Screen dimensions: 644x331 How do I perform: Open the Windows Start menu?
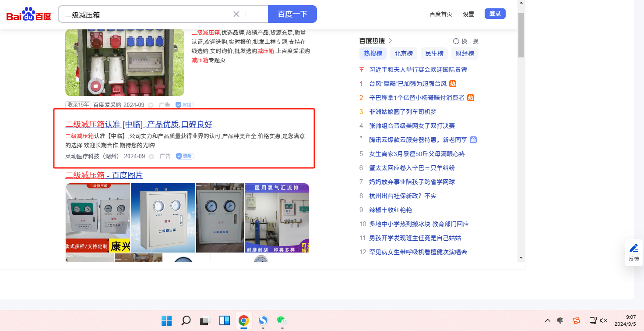coord(166,321)
